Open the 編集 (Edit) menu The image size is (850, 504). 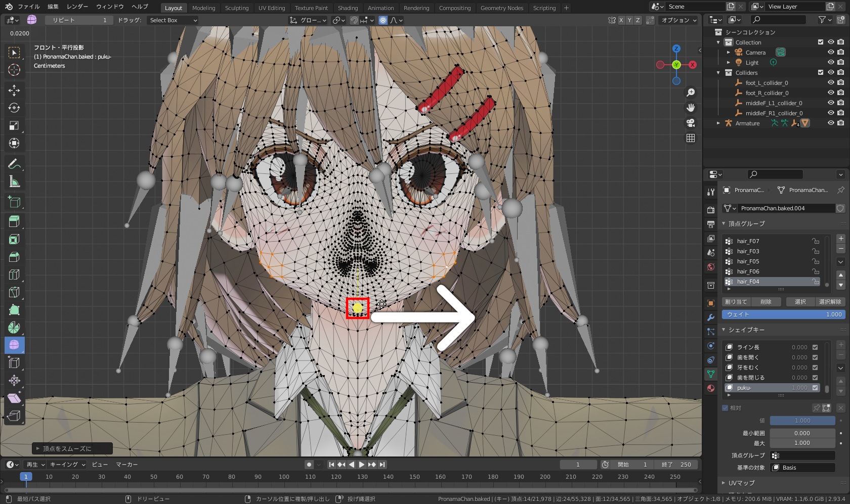tap(53, 7)
